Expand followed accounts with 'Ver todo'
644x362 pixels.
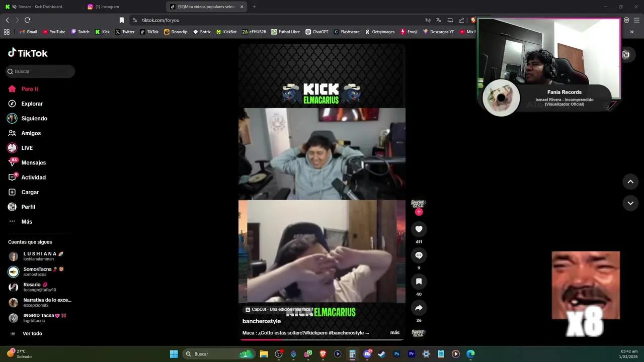click(32, 333)
